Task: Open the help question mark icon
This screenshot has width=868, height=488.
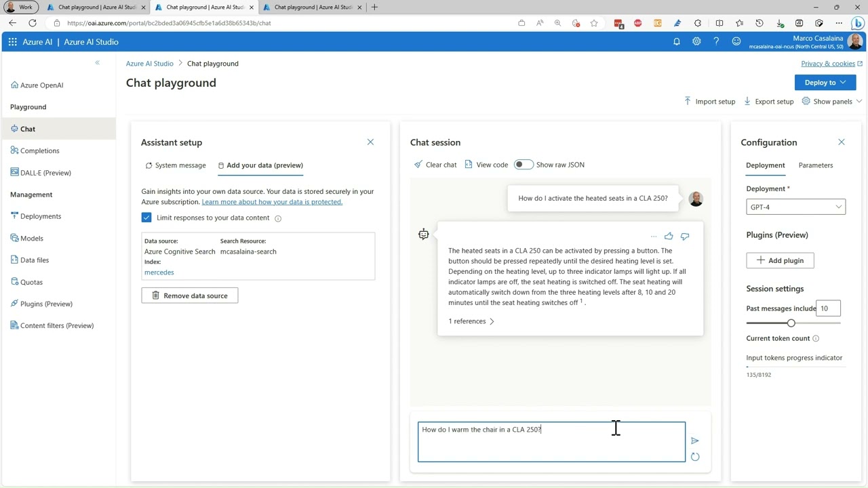Action: click(716, 42)
